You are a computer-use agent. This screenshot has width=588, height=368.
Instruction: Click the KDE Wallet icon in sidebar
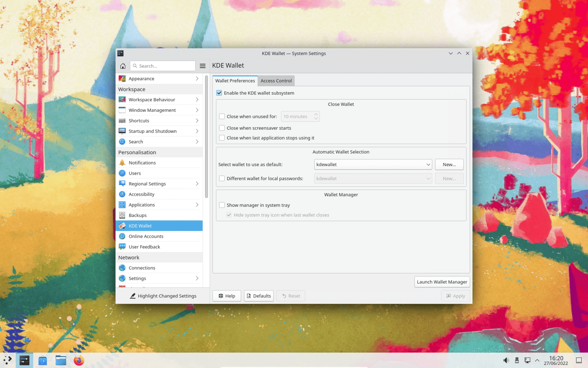pyautogui.click(x=122, y=226)
